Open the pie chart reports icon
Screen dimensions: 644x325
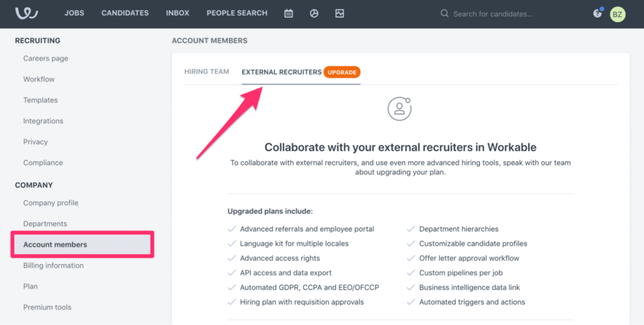[314, 14]
